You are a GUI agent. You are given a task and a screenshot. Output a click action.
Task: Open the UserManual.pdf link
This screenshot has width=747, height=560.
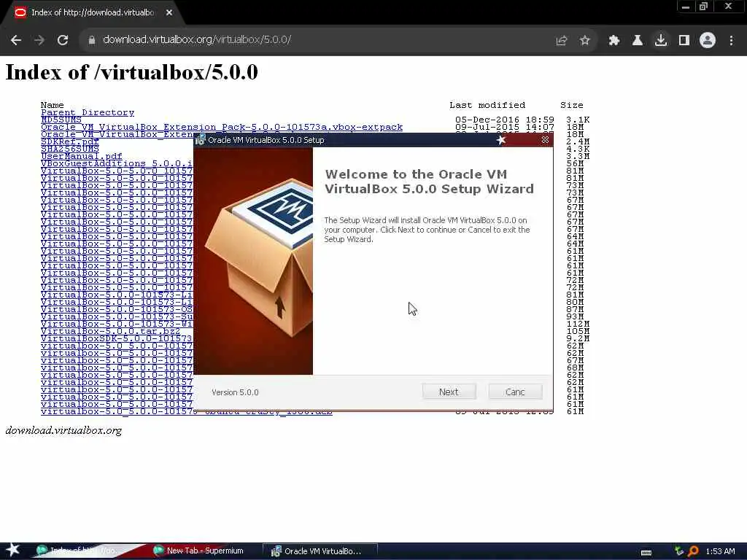(82, 156)
